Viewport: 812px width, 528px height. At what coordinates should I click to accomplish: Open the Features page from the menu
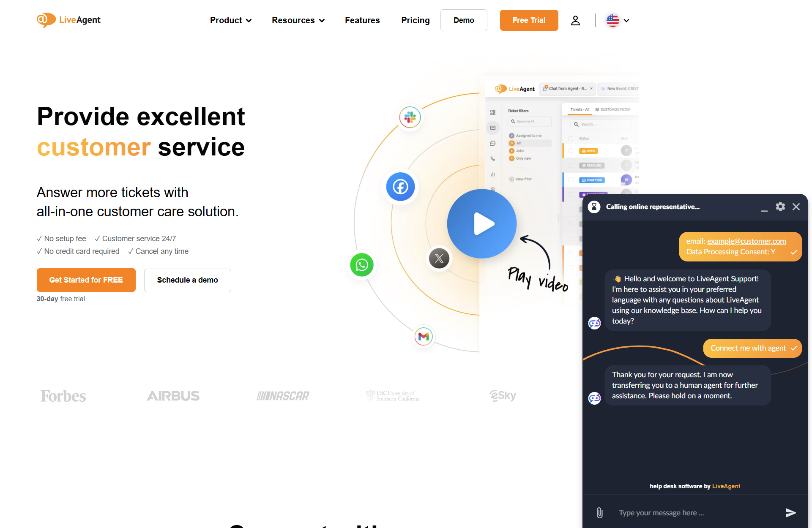[362, 20]
